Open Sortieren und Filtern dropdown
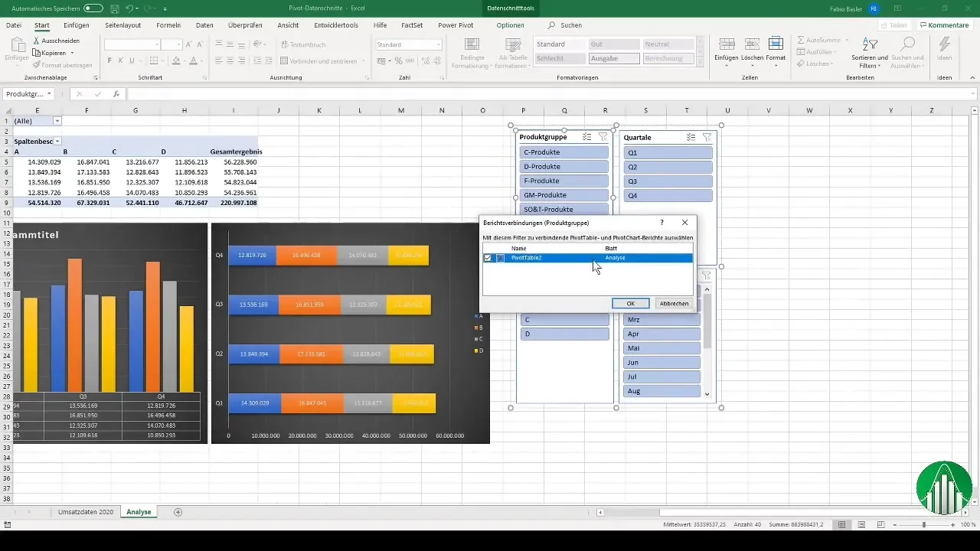980x551 pixels. 870,52
